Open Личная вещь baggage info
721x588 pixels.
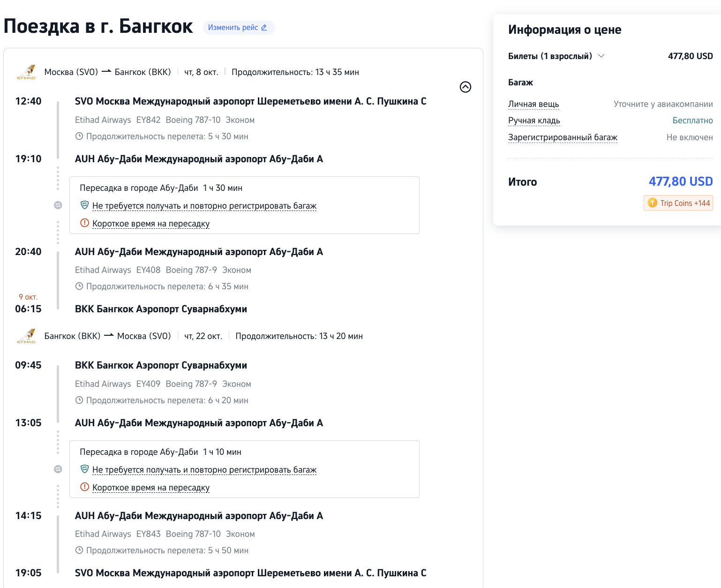pos(533,104)
